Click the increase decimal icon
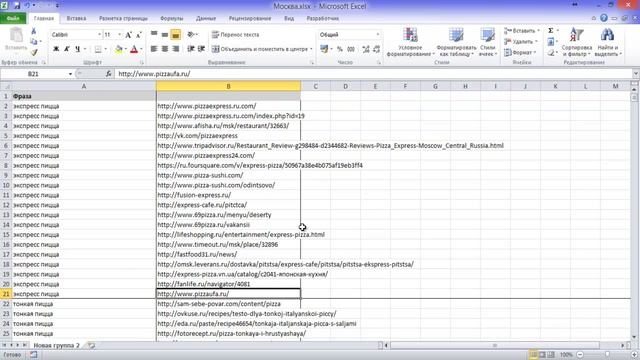 pos(366,49)
